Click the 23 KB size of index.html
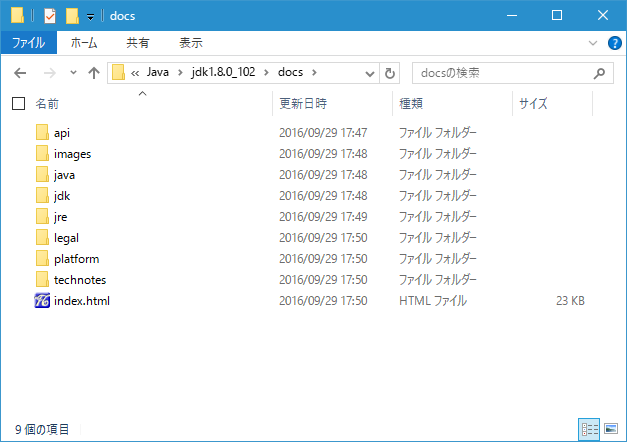Image resolution: width=627 pixels, height=442 pixels. tap(570, 300)
